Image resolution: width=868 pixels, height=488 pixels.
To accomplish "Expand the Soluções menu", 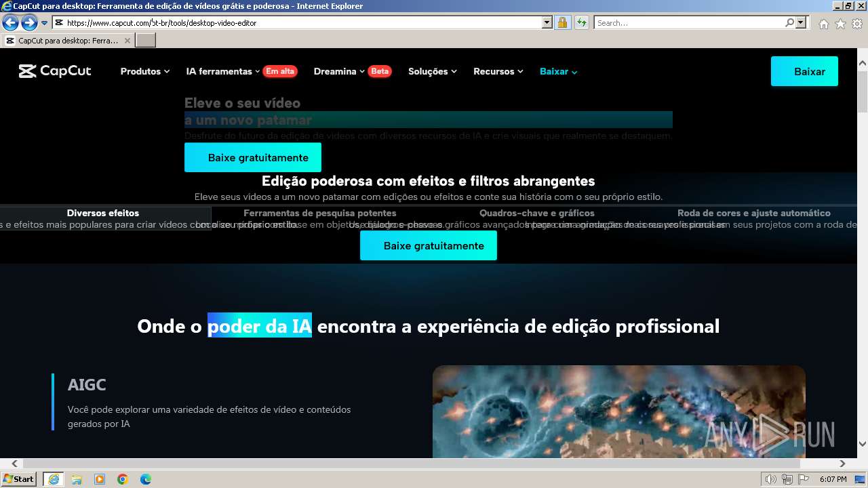I will (x=433, y=71).
